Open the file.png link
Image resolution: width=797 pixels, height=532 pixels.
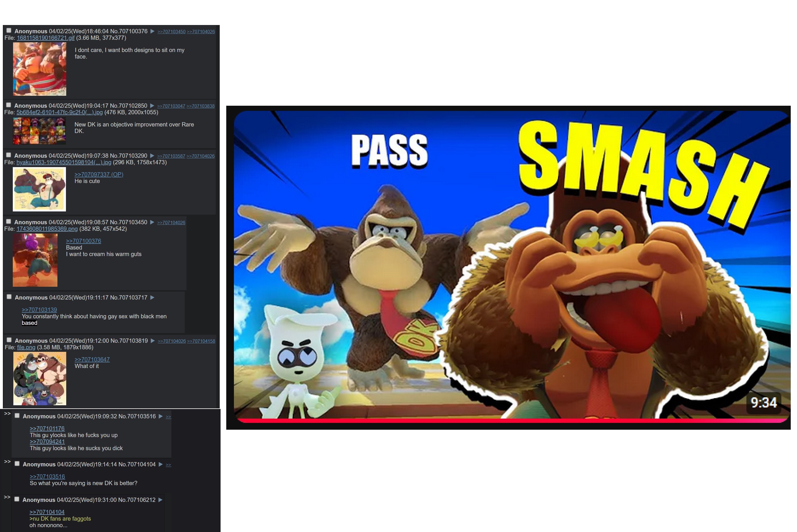tap(26, 348)
